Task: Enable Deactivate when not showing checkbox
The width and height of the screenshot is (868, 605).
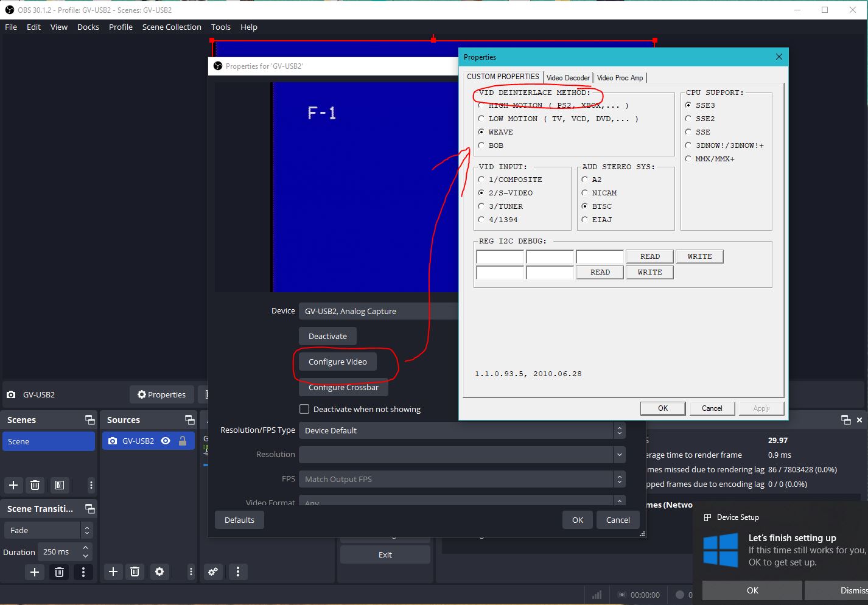Action: [304, 409]
